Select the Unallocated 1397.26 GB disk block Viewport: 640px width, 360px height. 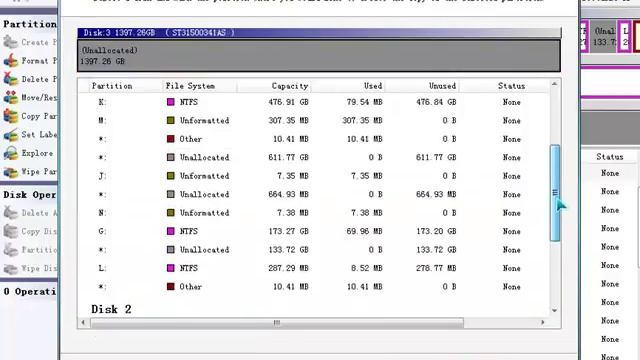click(x=319, y=56)
